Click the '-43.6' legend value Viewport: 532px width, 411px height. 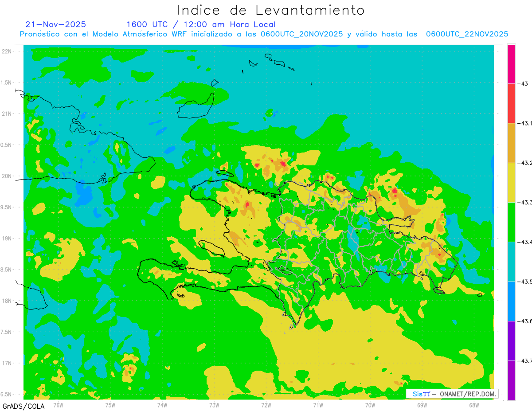(525, 321)
